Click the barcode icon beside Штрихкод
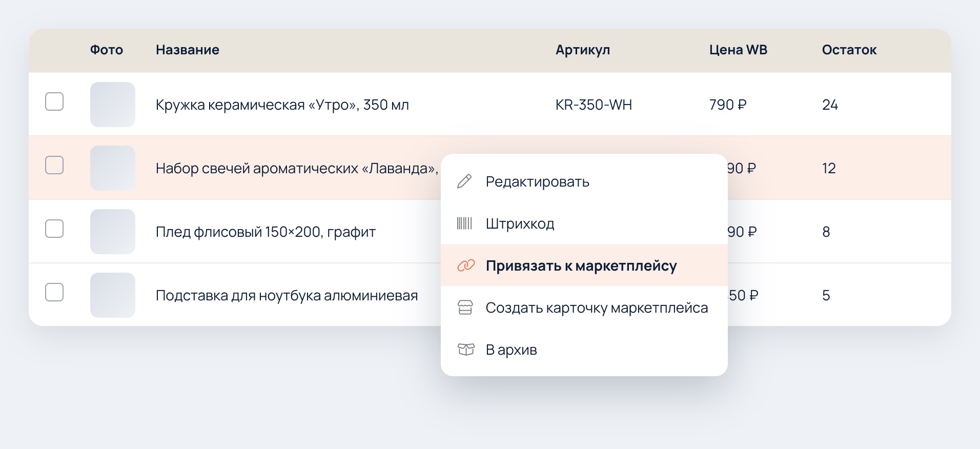Screen dimensions: 980x449 coord(464,223)
